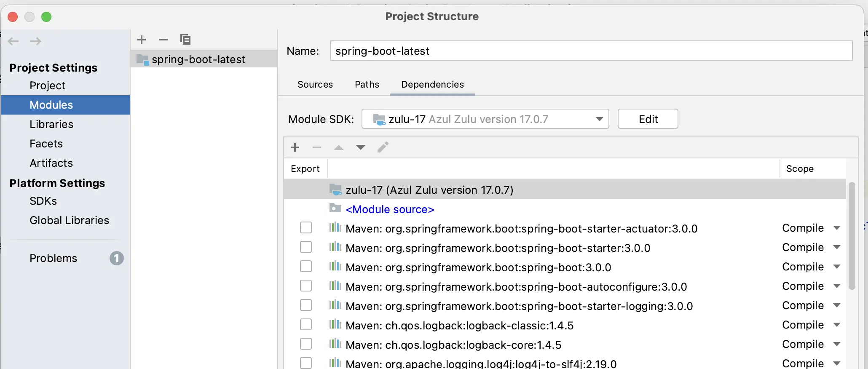The height and width of the screenshot is (369, 868).
Task: Click the Edit dependency pencil icon
Action: point(383,147)
